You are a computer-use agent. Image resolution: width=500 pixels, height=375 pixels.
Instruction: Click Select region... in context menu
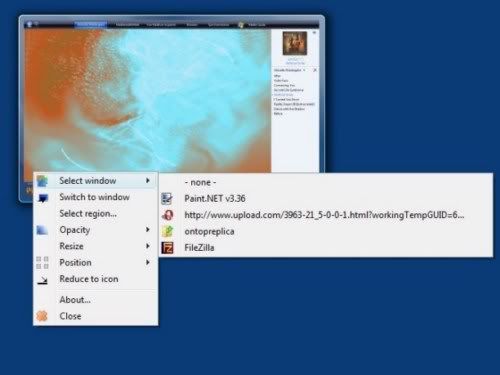click(x=95, y=213)
